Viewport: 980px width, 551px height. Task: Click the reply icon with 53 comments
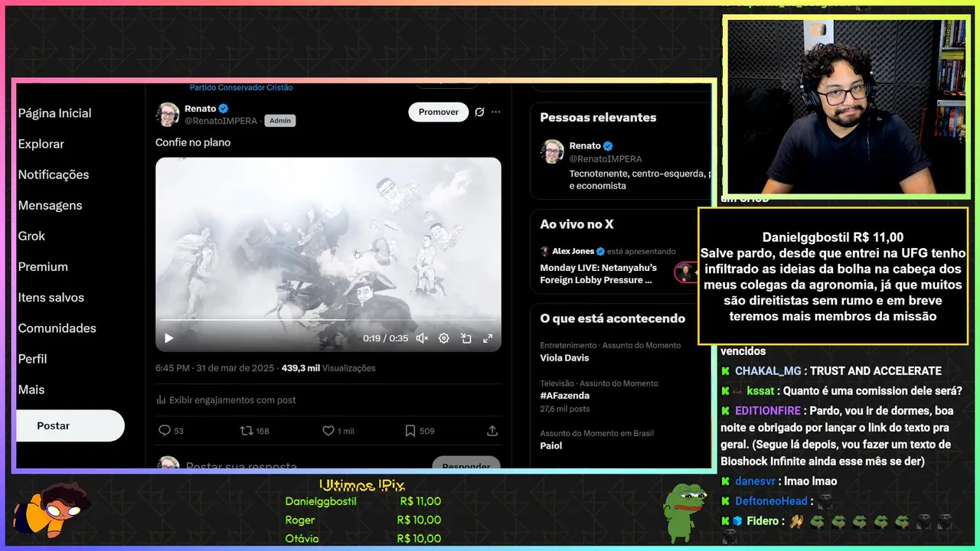click(171, 431)
